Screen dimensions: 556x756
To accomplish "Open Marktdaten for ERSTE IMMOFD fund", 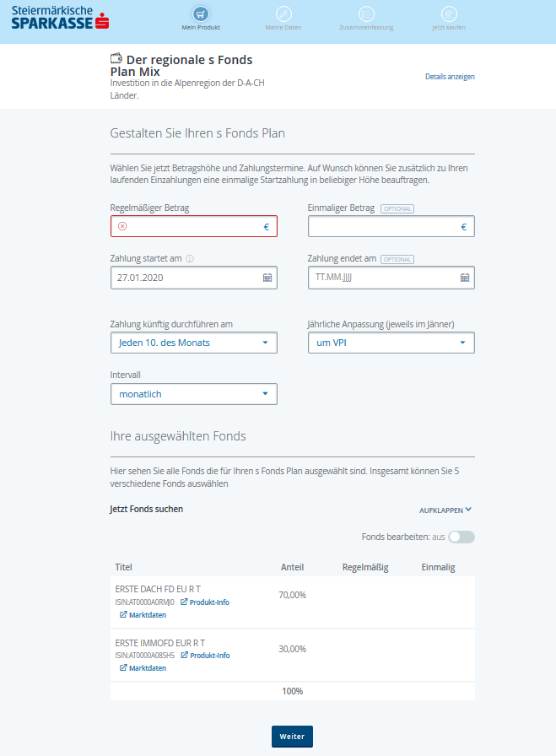I will [x=143, y=668].
